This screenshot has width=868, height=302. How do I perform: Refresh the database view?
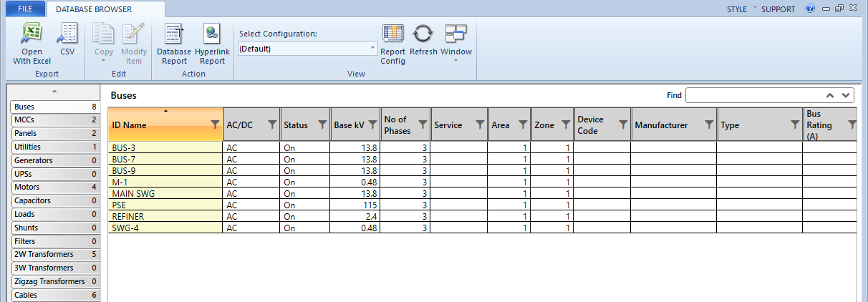[x=423, y=40]
